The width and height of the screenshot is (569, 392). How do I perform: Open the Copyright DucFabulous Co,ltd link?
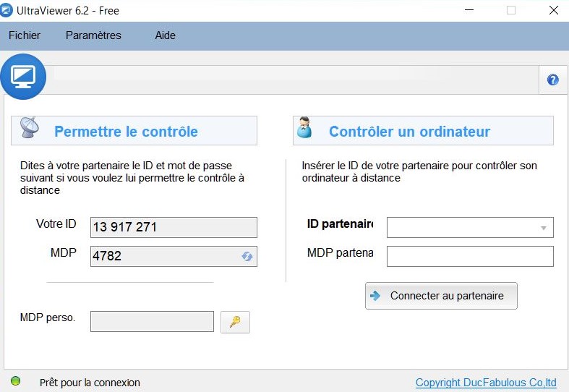485,383
